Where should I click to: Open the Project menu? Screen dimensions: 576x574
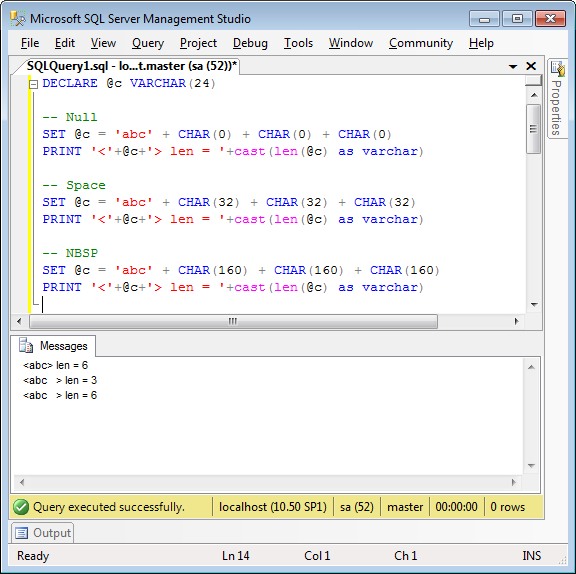198,43
